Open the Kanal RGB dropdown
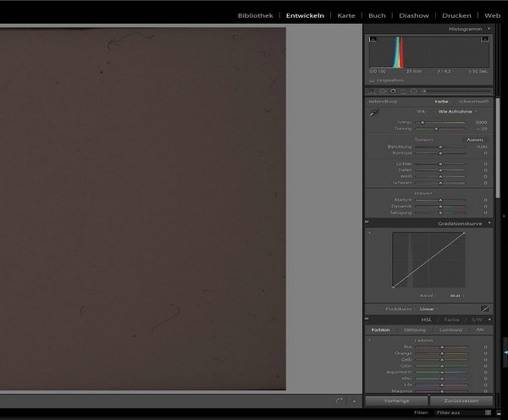The height and width of the screenshot is (420, 508). 457,296
